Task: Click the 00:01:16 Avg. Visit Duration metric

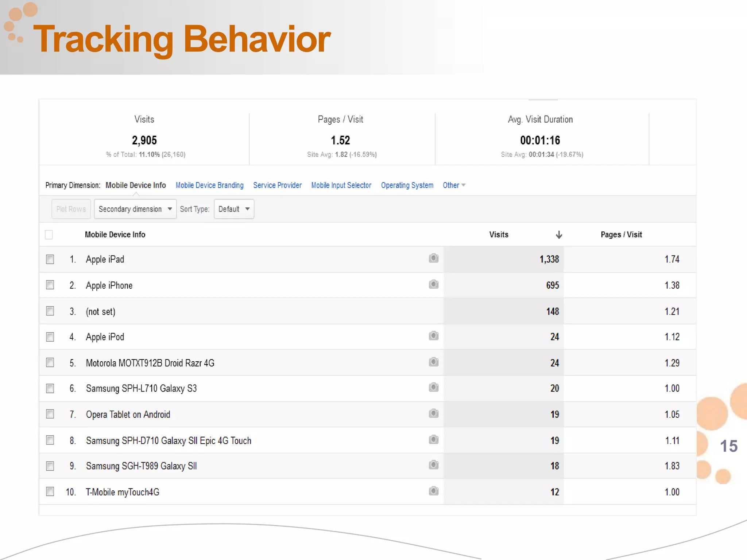Action: (x=540, y=140)
